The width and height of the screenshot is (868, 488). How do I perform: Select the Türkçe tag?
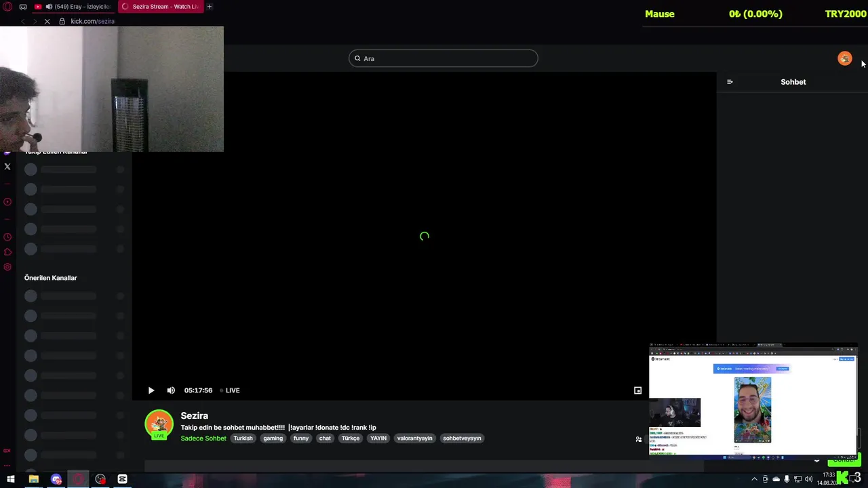click(351, 439)
